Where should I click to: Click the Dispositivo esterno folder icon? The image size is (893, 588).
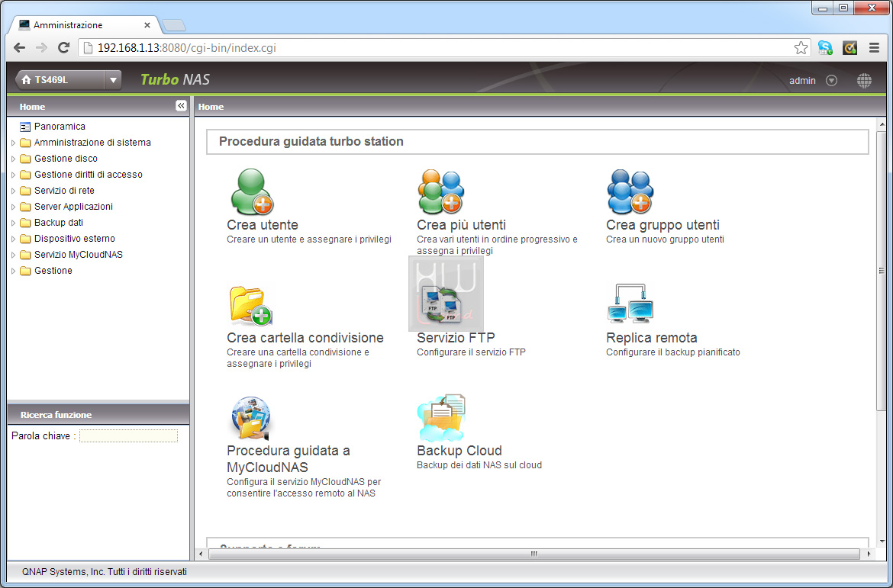(24, 239)
